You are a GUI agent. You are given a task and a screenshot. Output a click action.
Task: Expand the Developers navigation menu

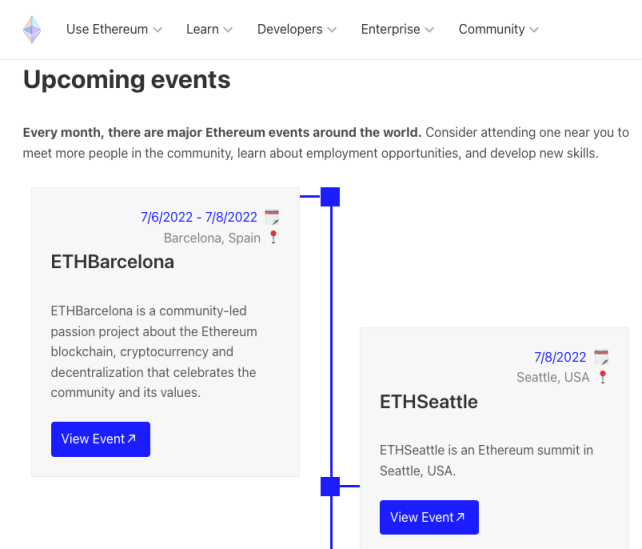click(x=296, y=30)
